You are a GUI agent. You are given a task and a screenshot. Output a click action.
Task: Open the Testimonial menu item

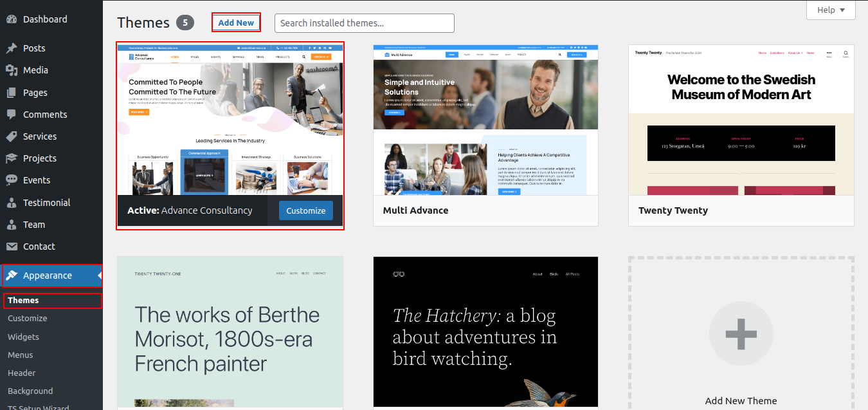pos(51,203)
